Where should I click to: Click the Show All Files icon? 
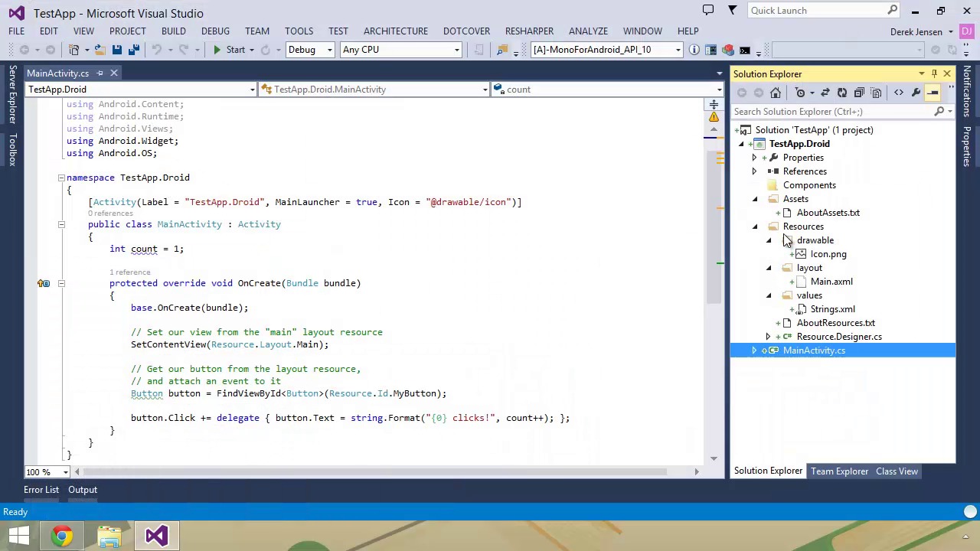pyautogui.click(x=876, y=93)
